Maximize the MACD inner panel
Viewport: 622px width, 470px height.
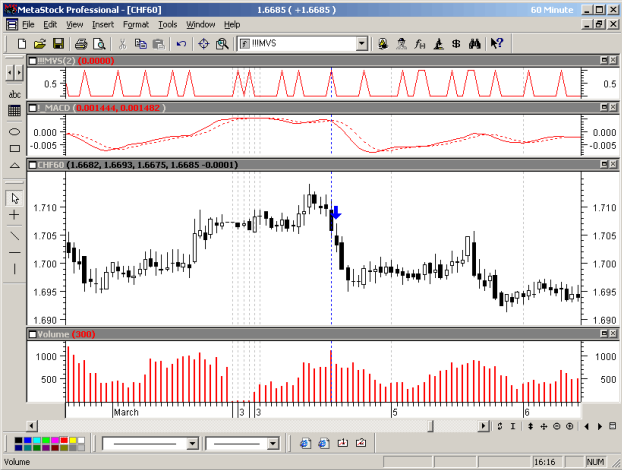point(604,107)
